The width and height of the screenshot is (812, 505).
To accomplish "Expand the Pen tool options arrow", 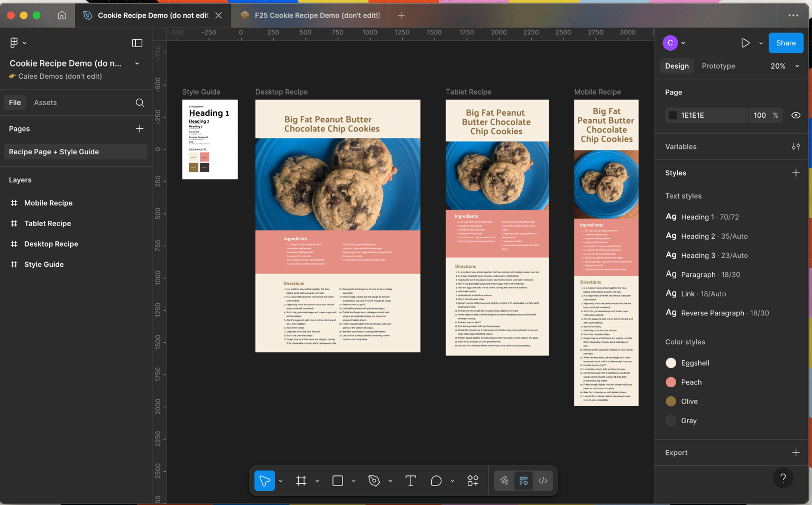I will coord(390,481).
